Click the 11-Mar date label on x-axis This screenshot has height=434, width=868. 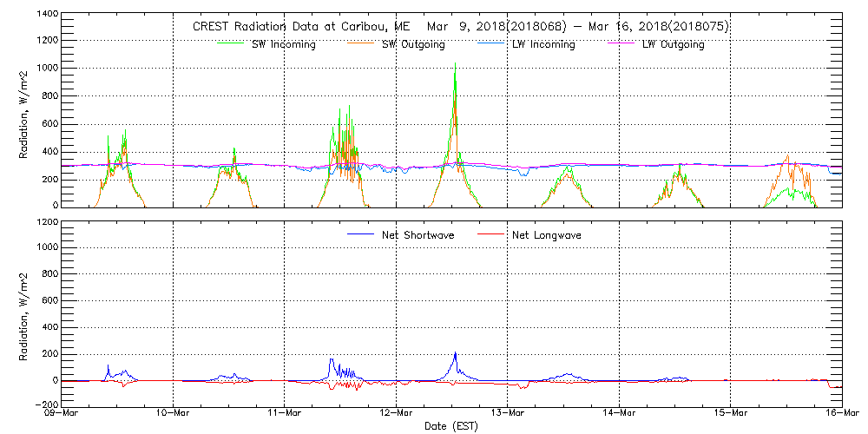point(285,414)
